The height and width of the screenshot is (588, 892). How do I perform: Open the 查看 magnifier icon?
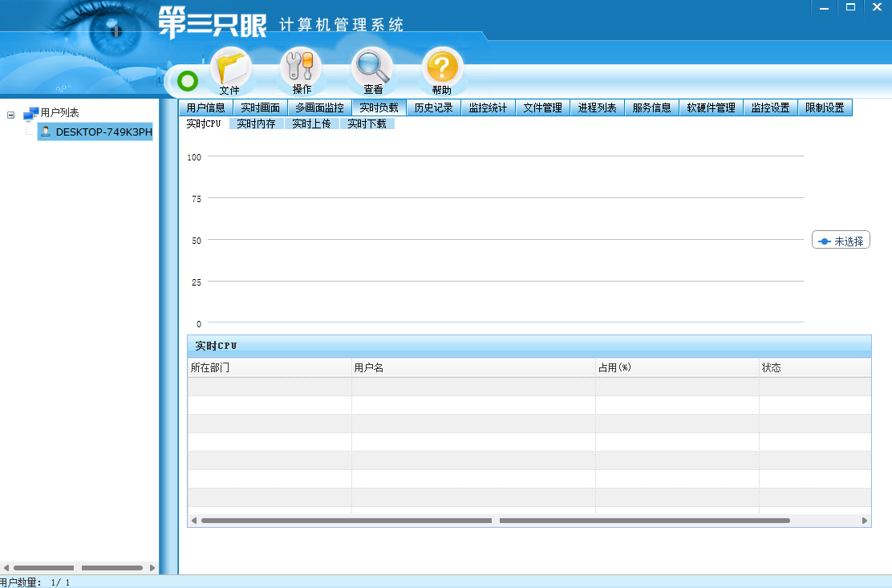(373, 70)
